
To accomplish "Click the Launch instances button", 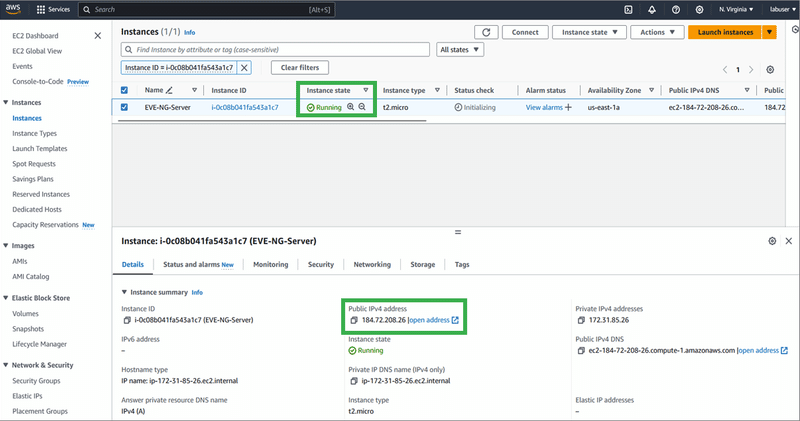I will tap(725, 32).
